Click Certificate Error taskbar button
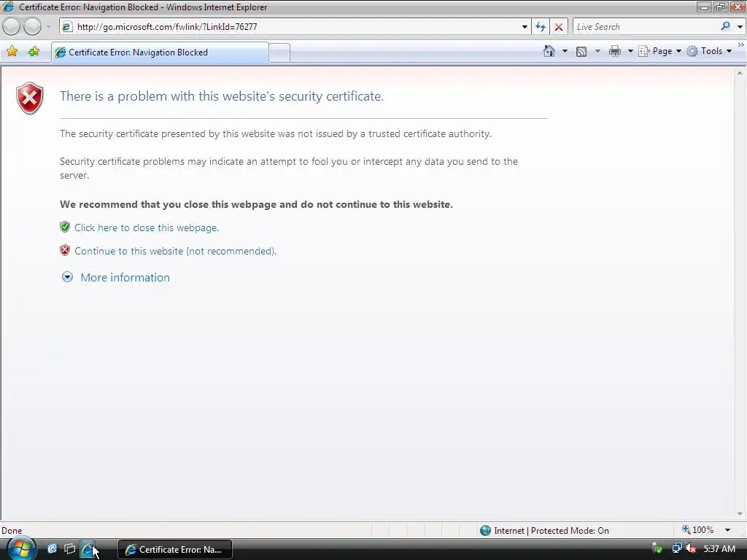 pyautogui.click(x=175, y=550)
